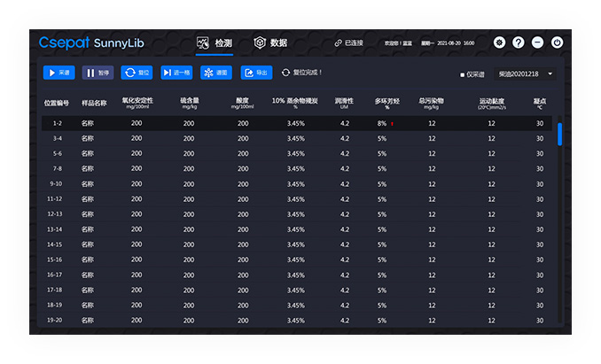This screenshot has height=364, width=601.
Task: Pause with the 暂停 button
Action: pos(98,73)
